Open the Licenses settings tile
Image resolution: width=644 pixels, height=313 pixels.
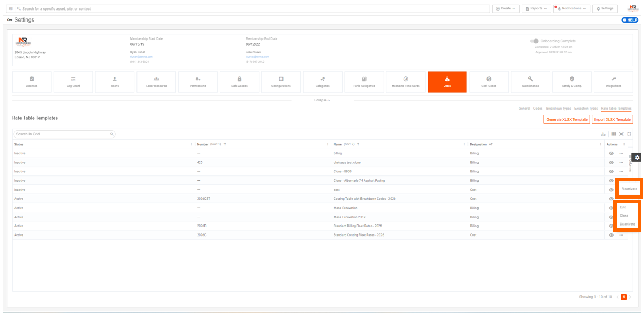pyautogui.click(x=32, y=82)
